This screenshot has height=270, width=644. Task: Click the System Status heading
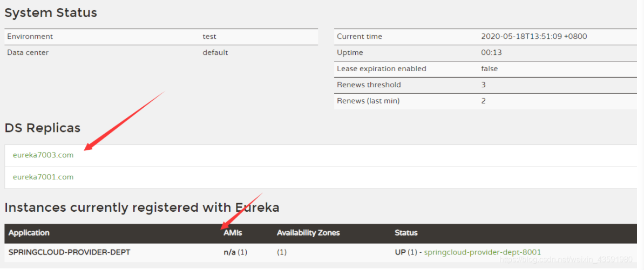(51, 13)
